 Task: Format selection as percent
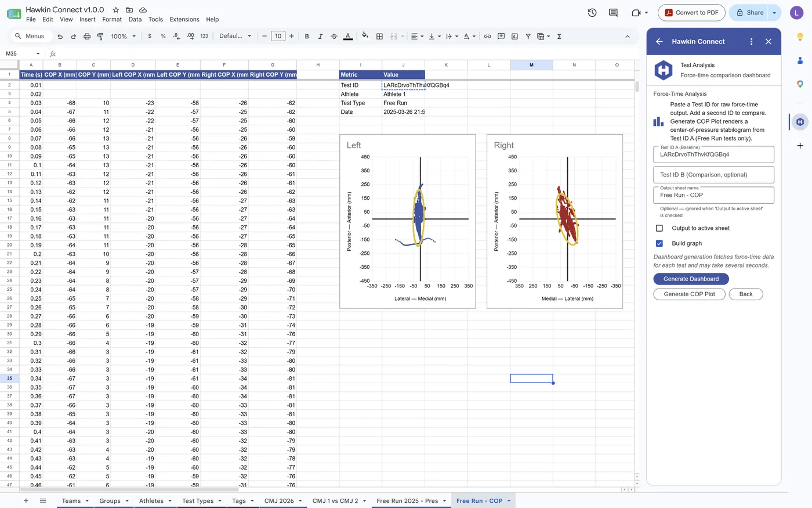point(163,37)
